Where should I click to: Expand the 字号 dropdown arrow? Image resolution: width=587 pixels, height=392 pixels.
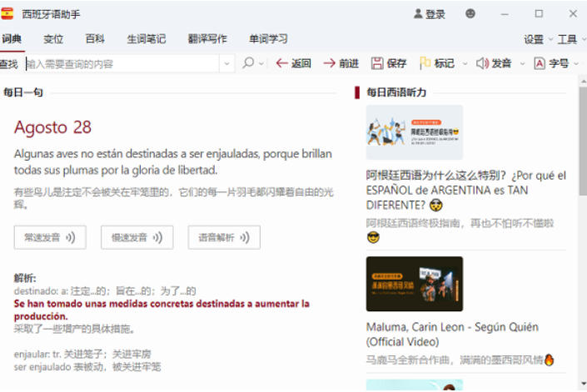(576, 63)
